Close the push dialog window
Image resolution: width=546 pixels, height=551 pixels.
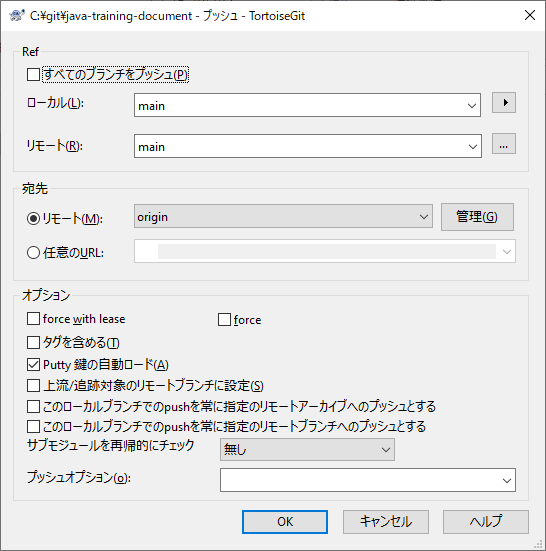(x=529, y=15)
